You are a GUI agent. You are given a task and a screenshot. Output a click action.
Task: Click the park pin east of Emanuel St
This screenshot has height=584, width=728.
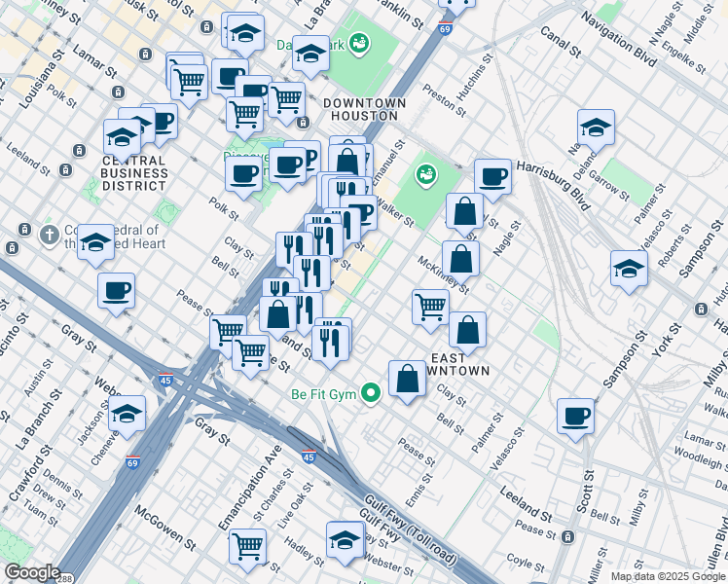425,175
